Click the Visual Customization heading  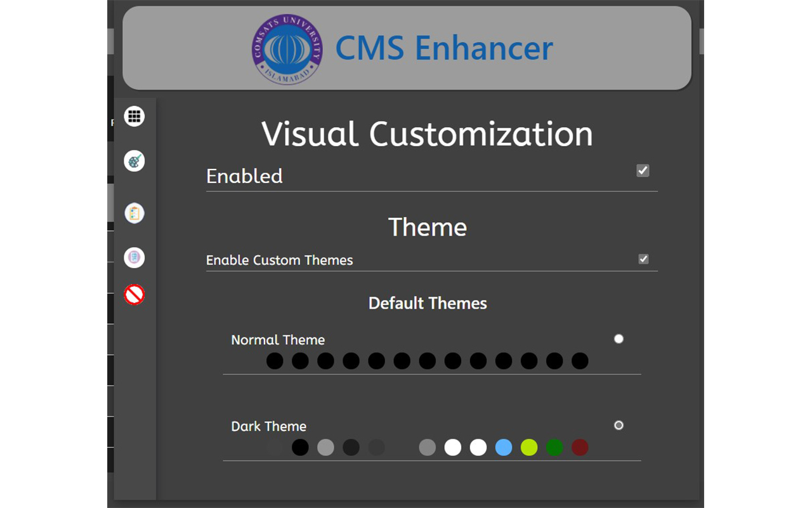(427, 134)
